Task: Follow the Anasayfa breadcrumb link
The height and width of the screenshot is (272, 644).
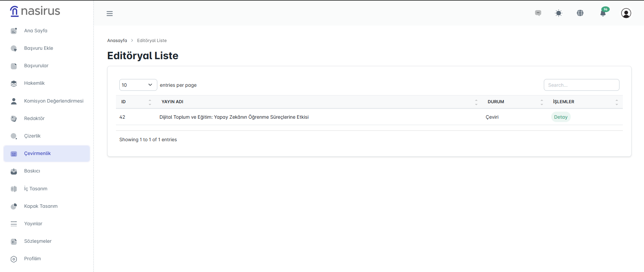Action: 117,40
